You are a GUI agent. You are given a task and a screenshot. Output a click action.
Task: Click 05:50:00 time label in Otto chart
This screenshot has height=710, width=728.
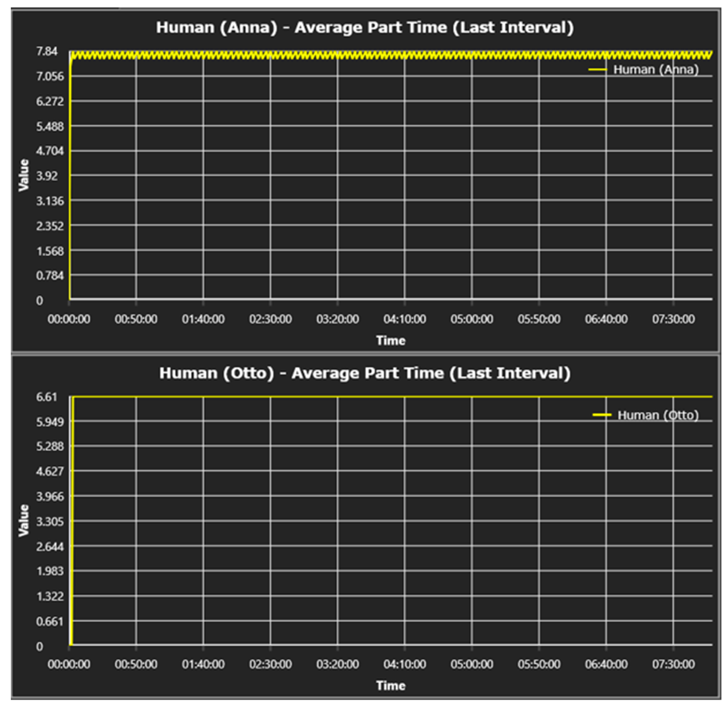click(539, 664)
